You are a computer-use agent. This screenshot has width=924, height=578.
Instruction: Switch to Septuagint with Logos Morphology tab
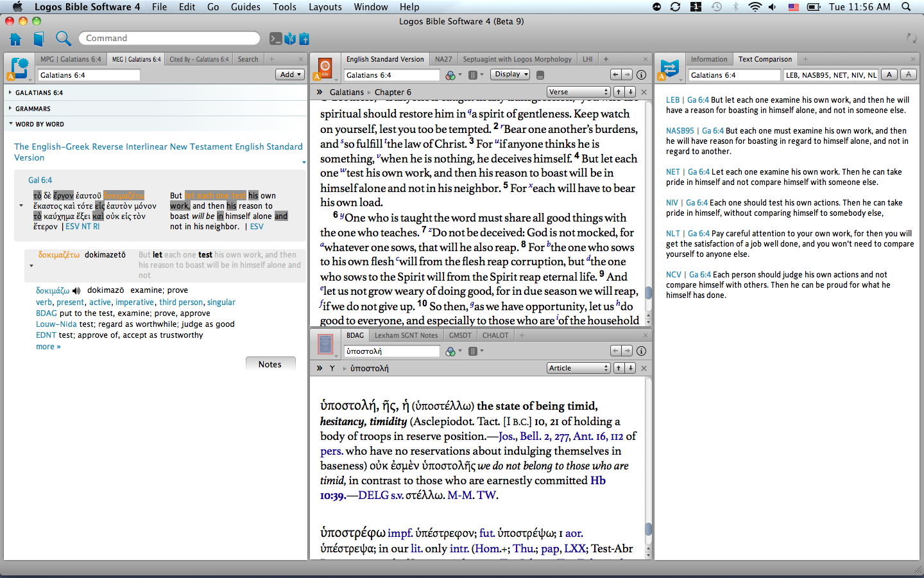tap(517, 59)
